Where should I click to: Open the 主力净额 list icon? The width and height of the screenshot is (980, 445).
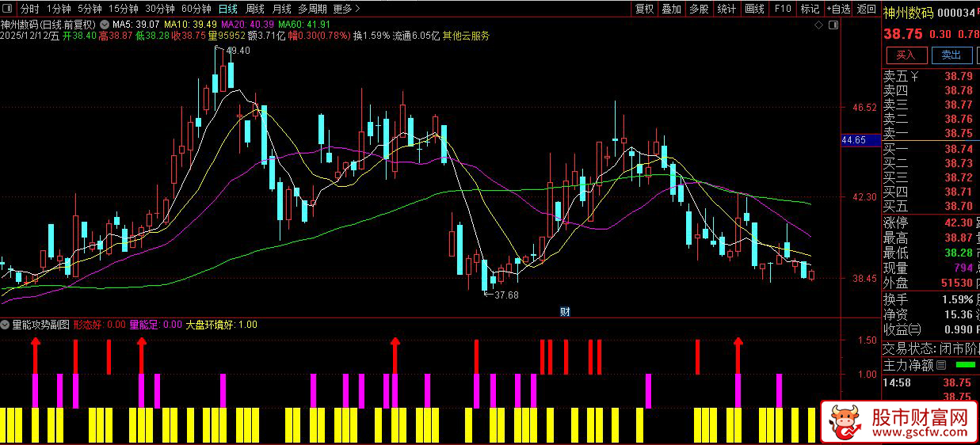pos(942,365)
